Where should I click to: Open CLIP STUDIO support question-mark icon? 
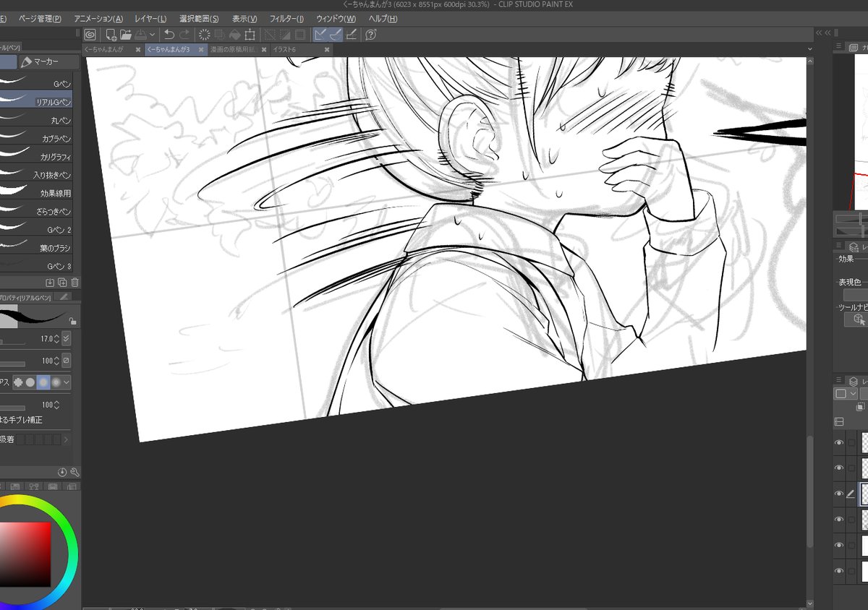pos(370,34)
